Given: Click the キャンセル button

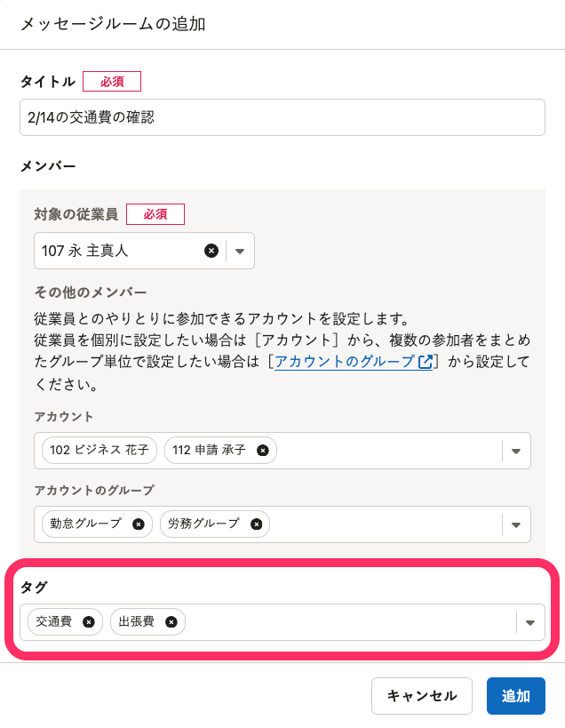Looking at the screenshot, I should pyautogui.click(x=422, y=696).
